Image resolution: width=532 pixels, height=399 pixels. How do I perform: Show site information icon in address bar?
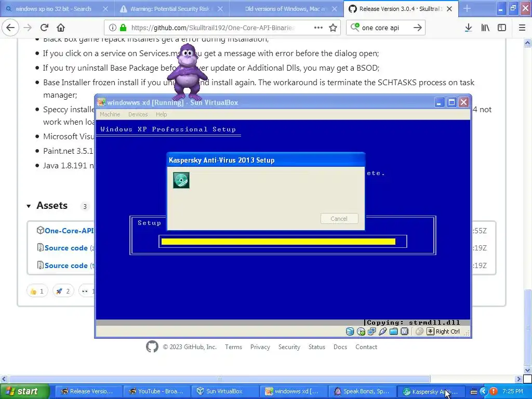(x=112, y=28)
